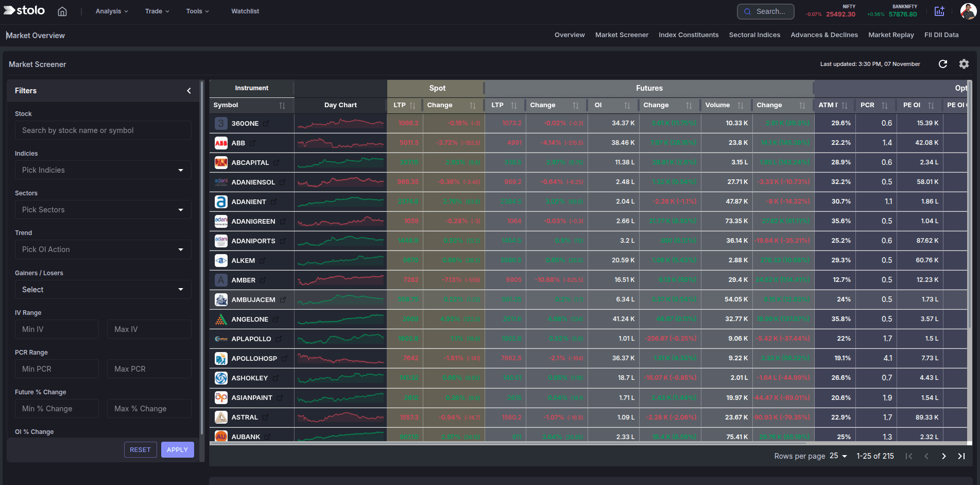Click the RESET button in Filters

coord(140,449)
